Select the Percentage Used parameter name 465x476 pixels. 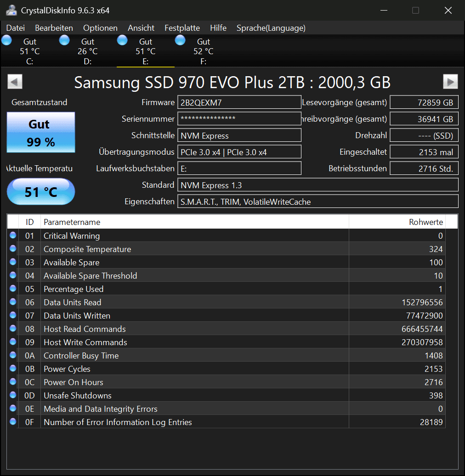(x=74, y=289)
